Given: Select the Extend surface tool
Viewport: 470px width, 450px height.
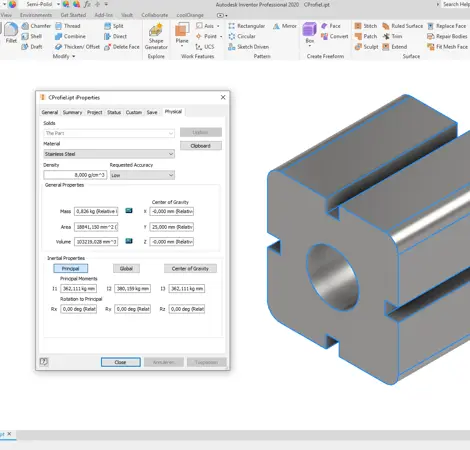Looking at the screenshot, I should coord(395,47).
